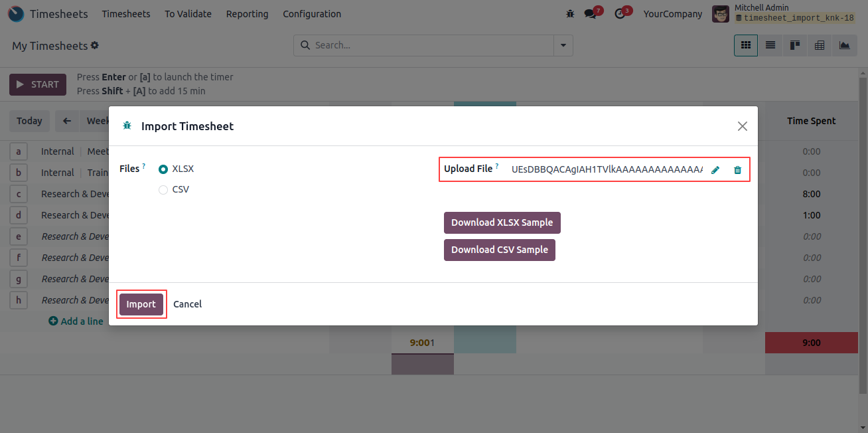Click the plus icon of Add a line
Viewport: 868px width, 433px height.
click(x=53, y=321)
